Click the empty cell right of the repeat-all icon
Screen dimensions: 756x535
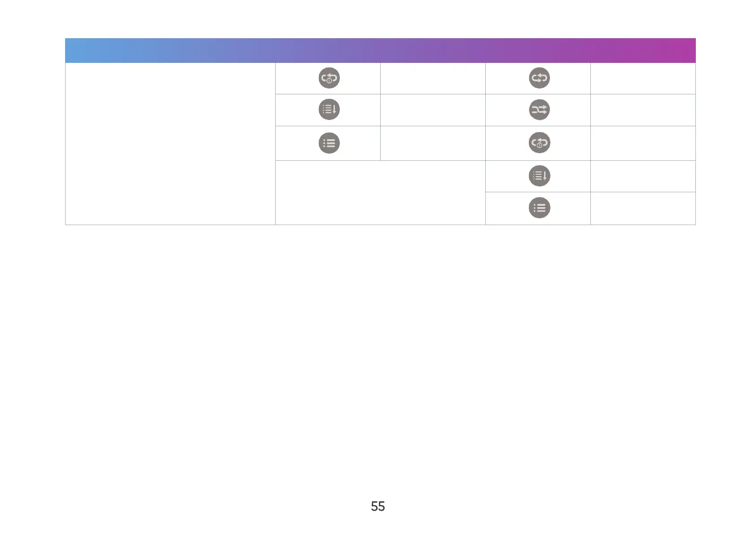point(643,79)
